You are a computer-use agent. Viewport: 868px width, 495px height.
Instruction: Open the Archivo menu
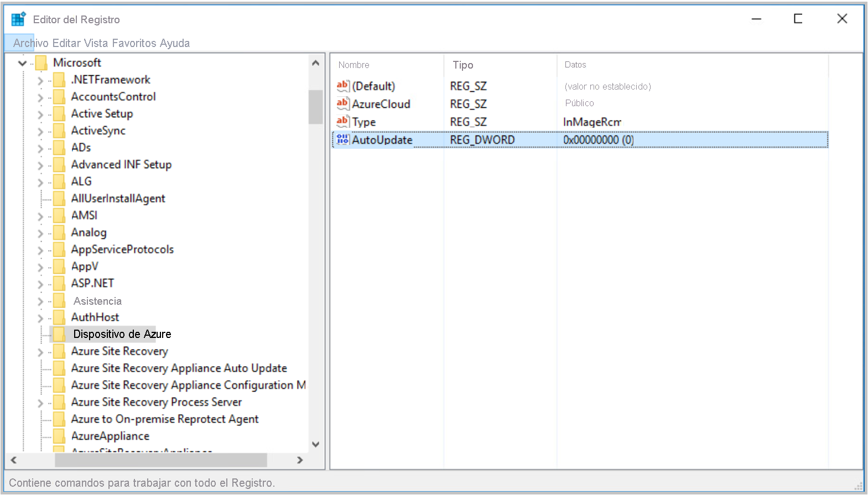point(31,43)
